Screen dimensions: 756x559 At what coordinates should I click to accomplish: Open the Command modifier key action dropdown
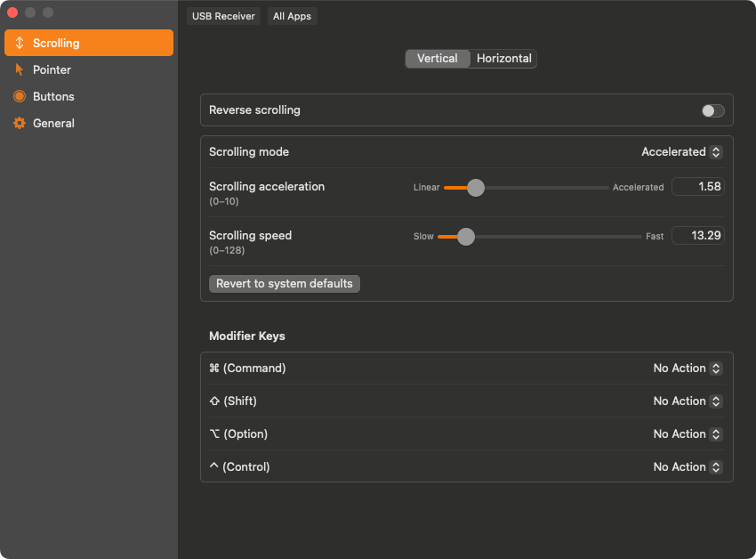pos(687,369)
